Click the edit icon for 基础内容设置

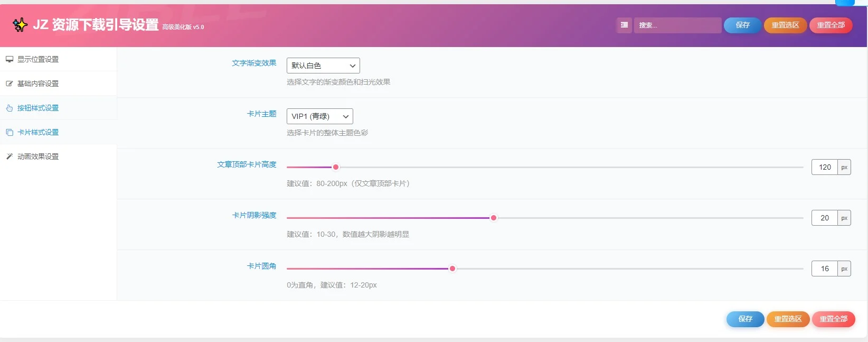click(x=10, y=84)
